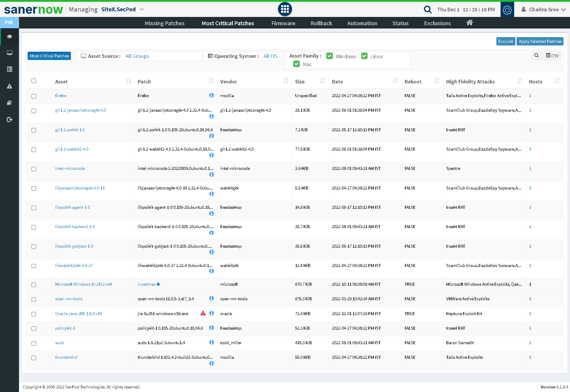Screen dimensions: 570x392
Task: Click Apply Selected Patches button
Action: click(540, 41)
